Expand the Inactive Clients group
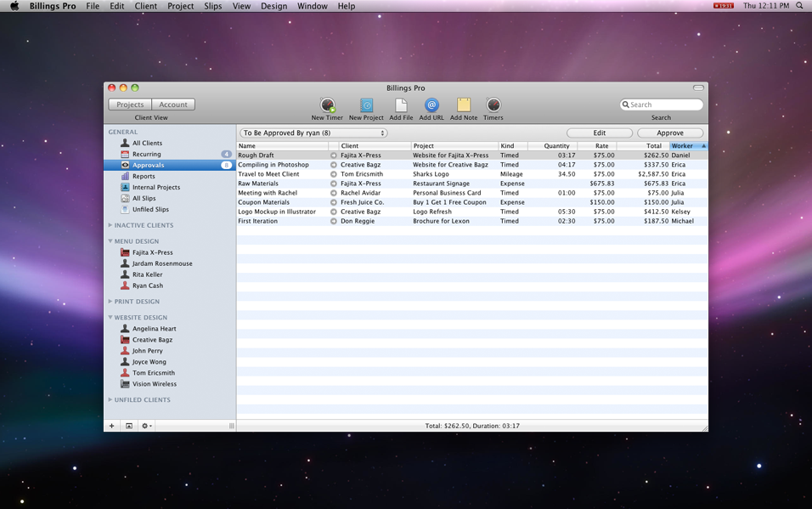812x509 pixels. click(110, 225)
